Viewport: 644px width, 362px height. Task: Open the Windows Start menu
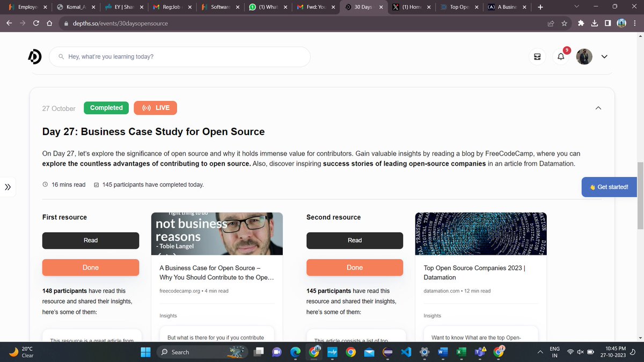145,352
